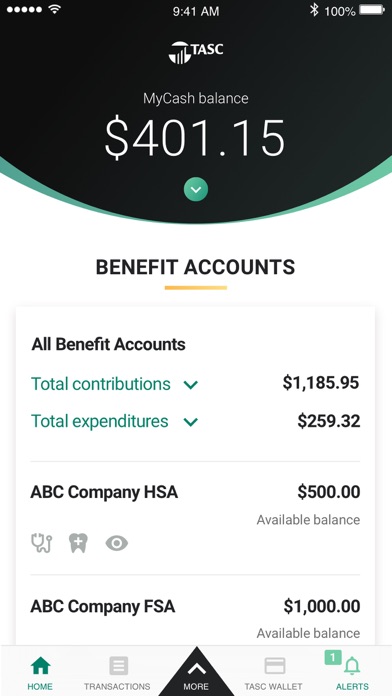Expand the Total expenditures chevron
Screen dimensions: 392x696
pyautogui.click(x=191, y=422)
